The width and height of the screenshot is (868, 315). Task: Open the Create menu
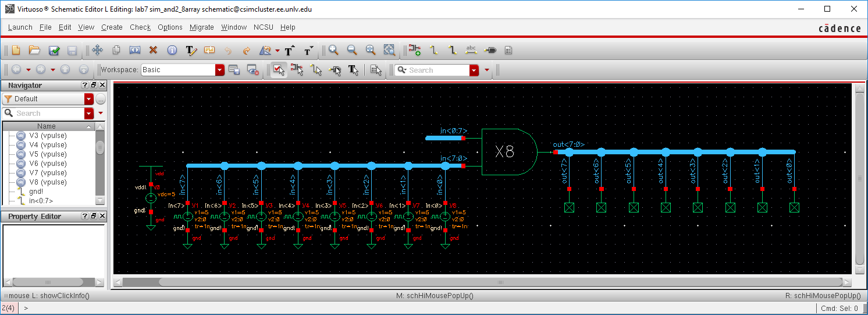point(112,27)
